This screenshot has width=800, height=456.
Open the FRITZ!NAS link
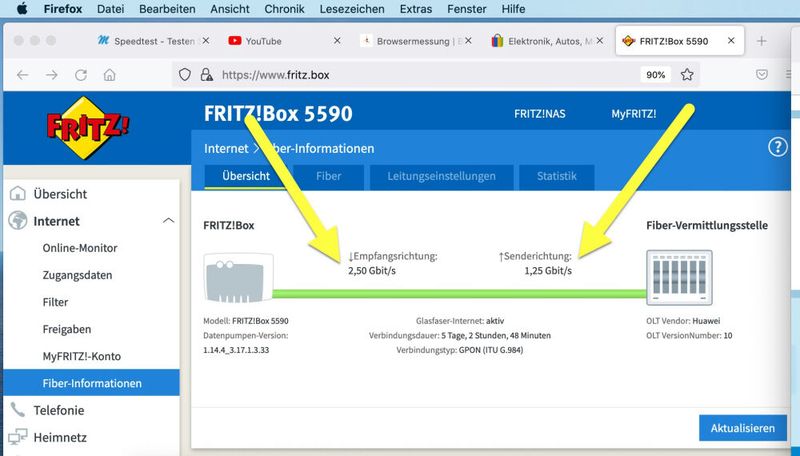tap(539, 114)
